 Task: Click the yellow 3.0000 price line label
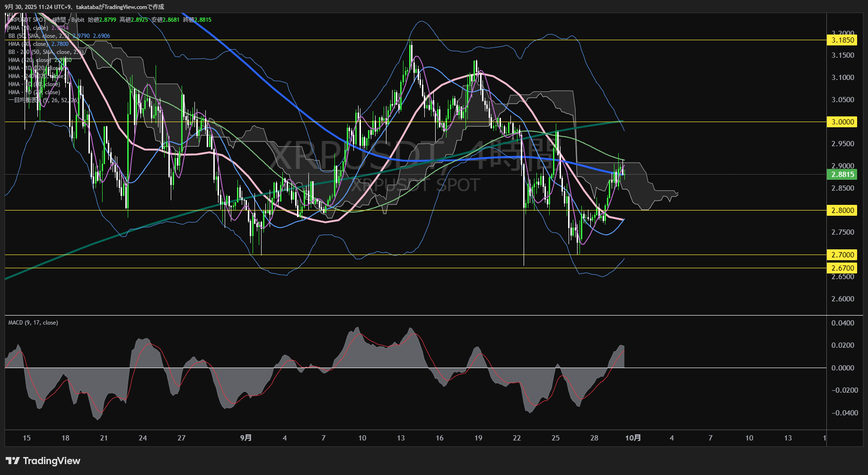[842, 122]
